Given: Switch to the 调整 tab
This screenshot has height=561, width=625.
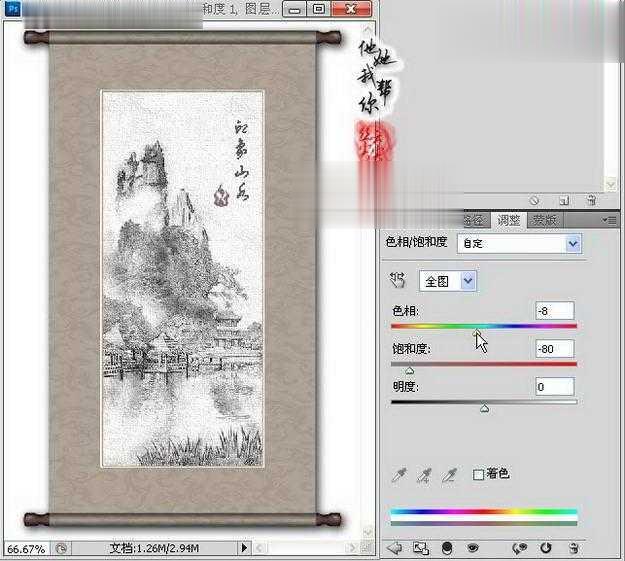Looking at the screenshot, I should pos(509,220).
